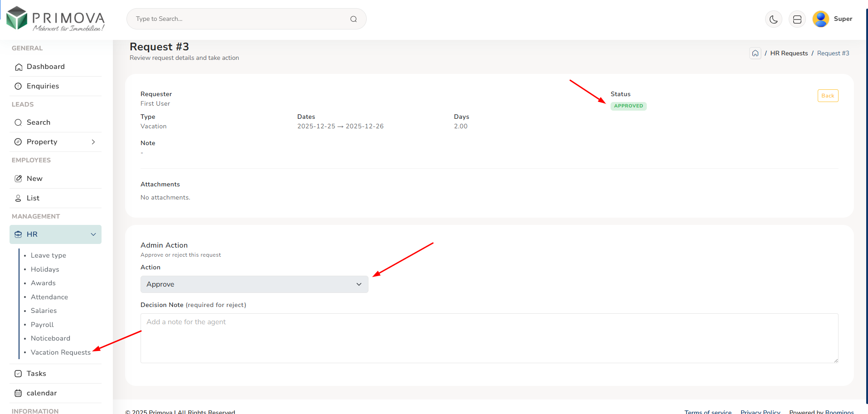The width and height of the screenshot is (868, 414).
Task: Click the Back button
Action: 828,96
